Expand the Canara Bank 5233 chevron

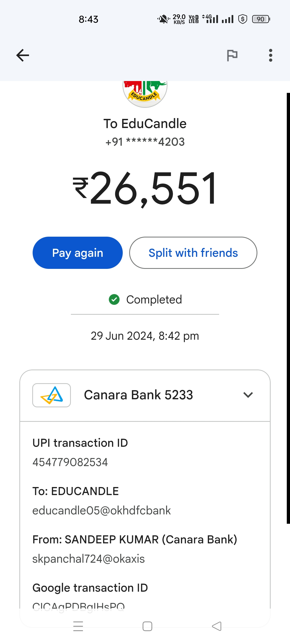[248, 395]
